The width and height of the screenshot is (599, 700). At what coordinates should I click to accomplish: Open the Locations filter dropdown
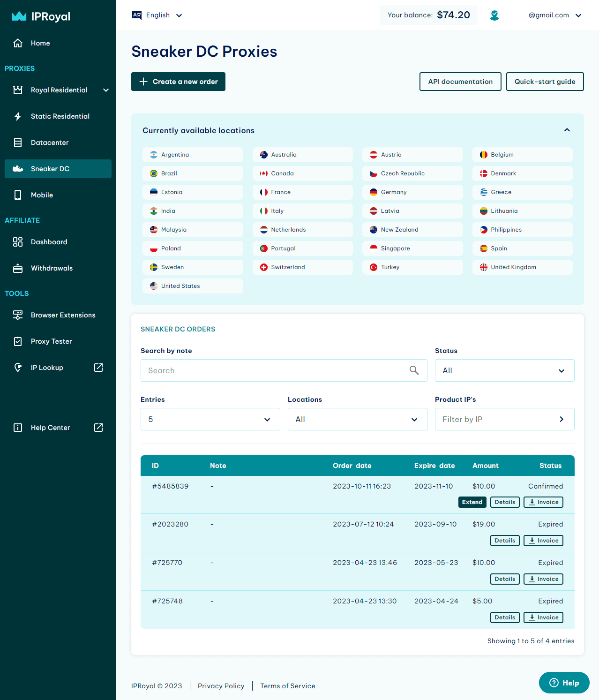tap(358, 419)
